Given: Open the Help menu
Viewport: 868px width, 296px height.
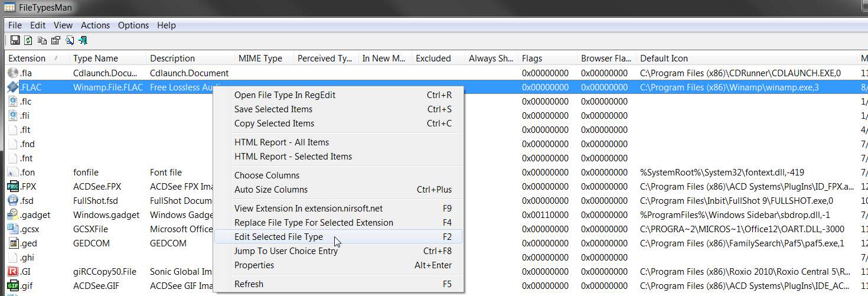Looking at the screenshot, I should [167, 25].
